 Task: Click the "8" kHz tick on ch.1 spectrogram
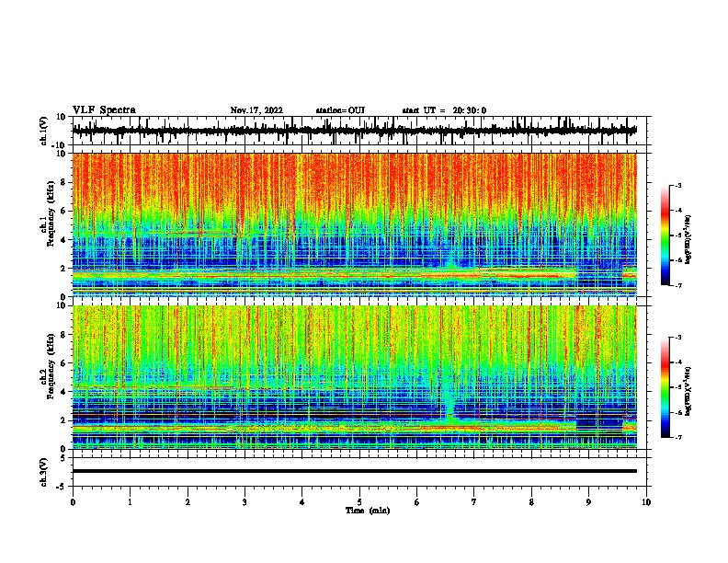(64, 182)
